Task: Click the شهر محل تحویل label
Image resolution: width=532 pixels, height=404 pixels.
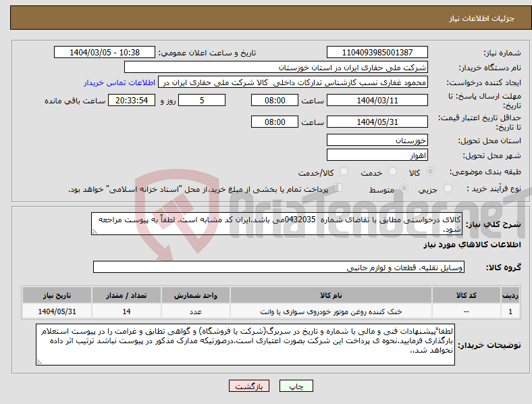Action: coord(492,155)
